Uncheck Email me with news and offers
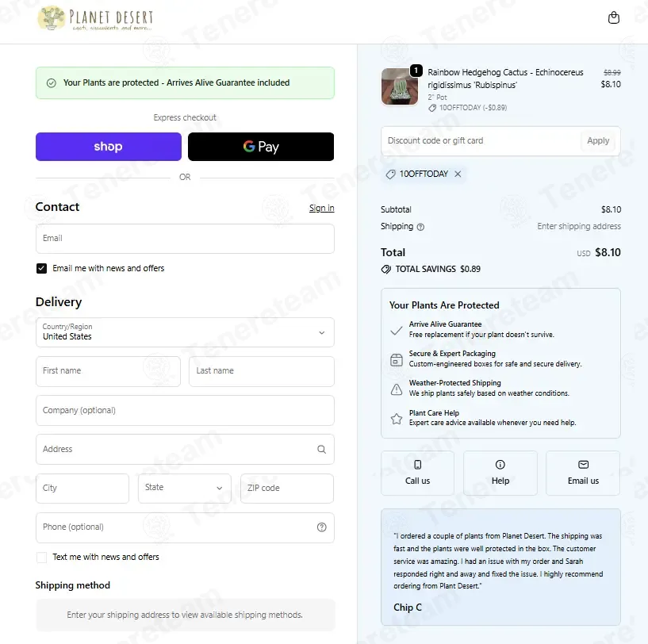This screenshot has width=648, height=644. (42, 269)
